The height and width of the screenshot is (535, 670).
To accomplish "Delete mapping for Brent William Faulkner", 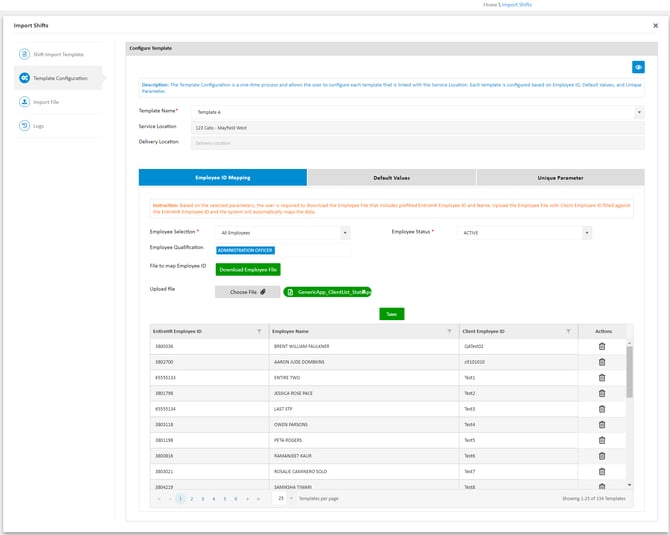I will click(x=602, y=346).
